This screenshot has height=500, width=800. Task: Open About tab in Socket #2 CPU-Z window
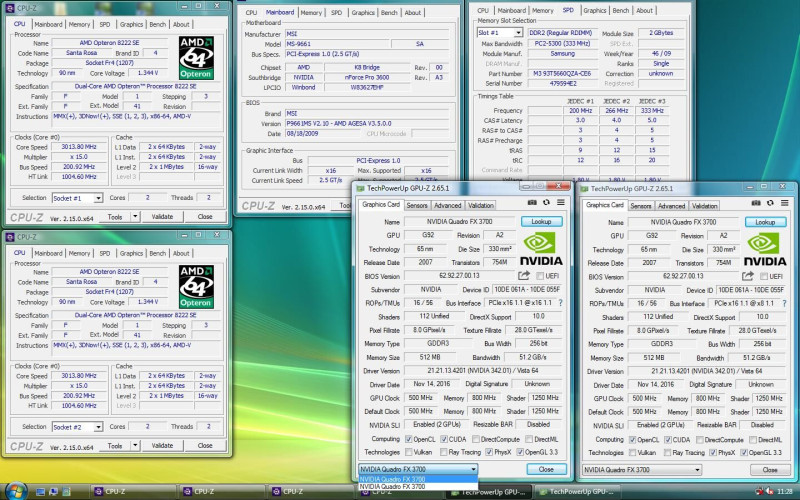tap(181, 254)
